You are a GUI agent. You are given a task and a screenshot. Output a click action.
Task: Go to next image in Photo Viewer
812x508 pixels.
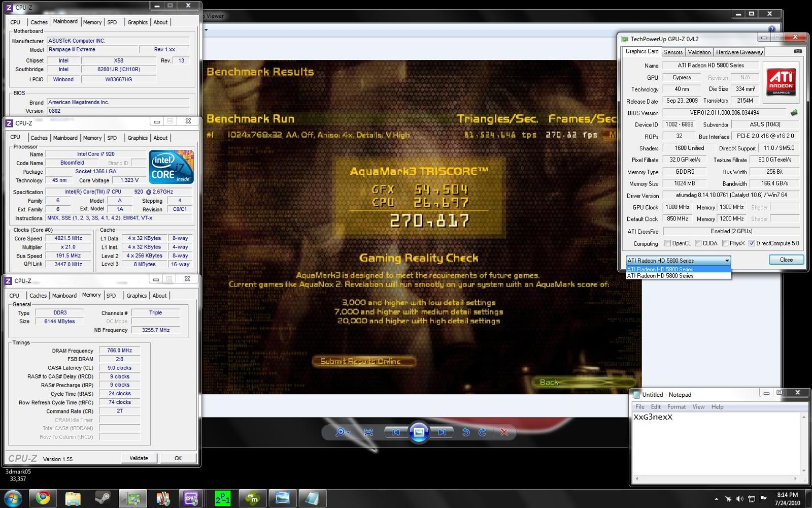[442, 432]
